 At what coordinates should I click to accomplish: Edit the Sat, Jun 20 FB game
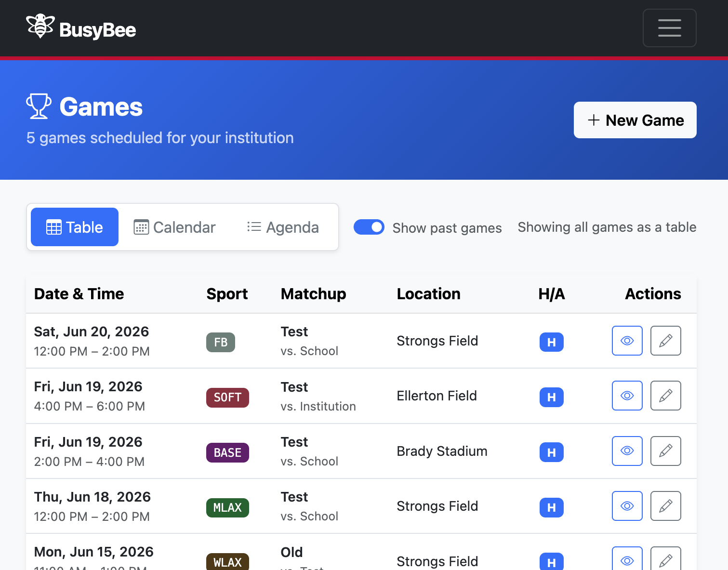pos(665,341)
